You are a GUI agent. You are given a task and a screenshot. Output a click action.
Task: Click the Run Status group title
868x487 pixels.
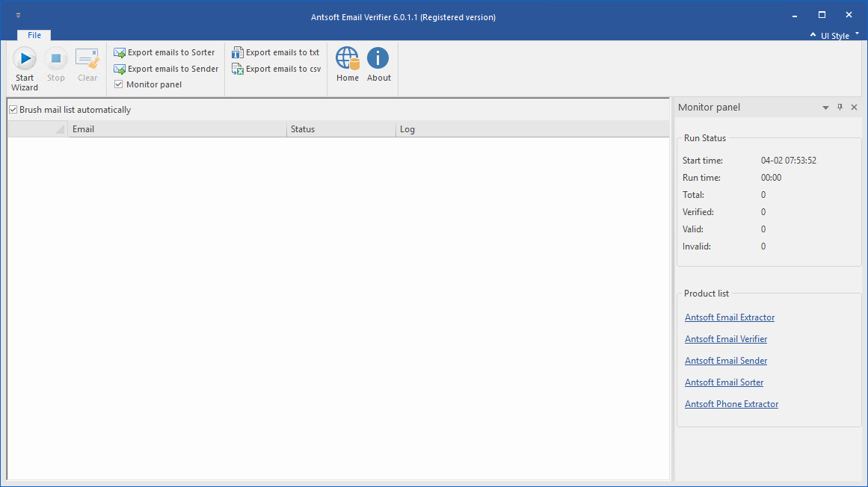(705, 138)
